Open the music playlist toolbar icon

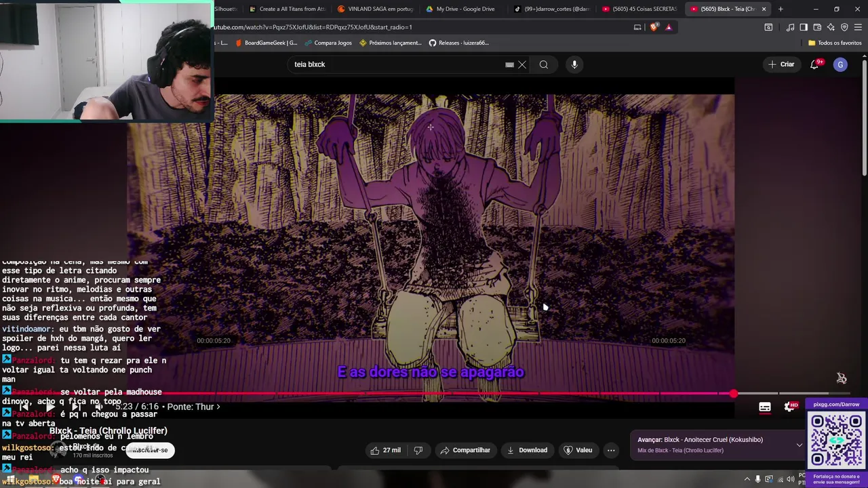pos(790,27)
